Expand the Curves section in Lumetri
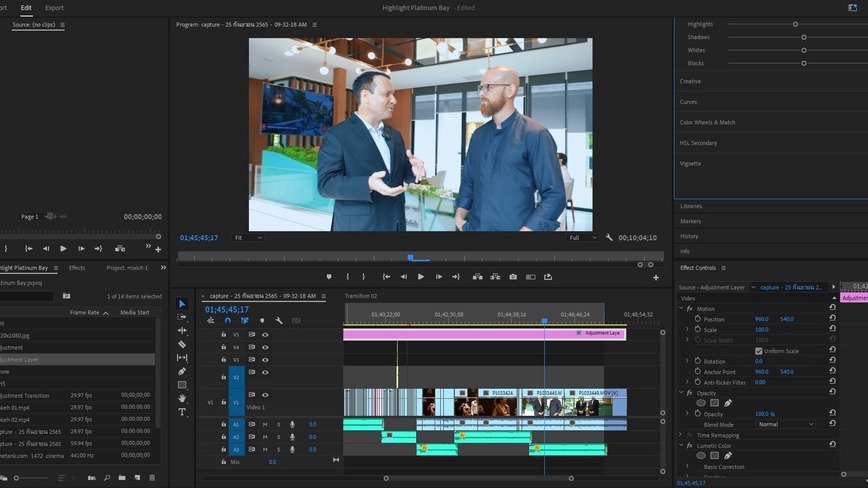The height and width of the screenshot is (488, 868). (688, 102)
